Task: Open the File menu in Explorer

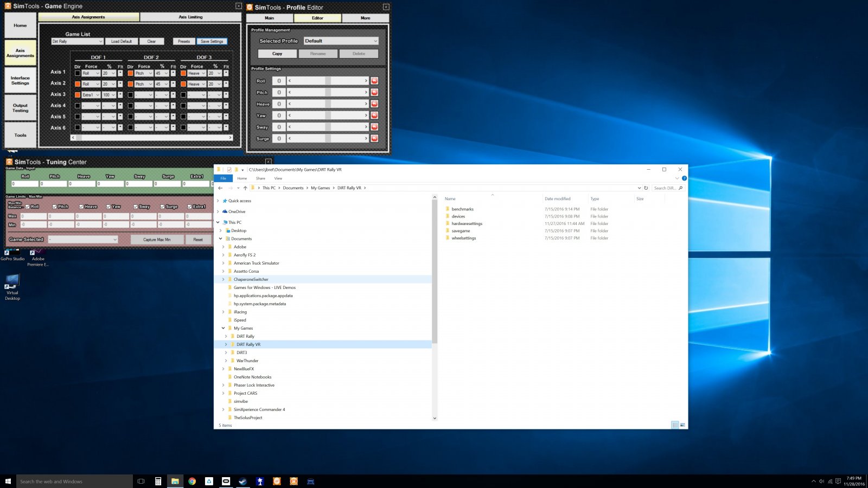Action: 223,178
